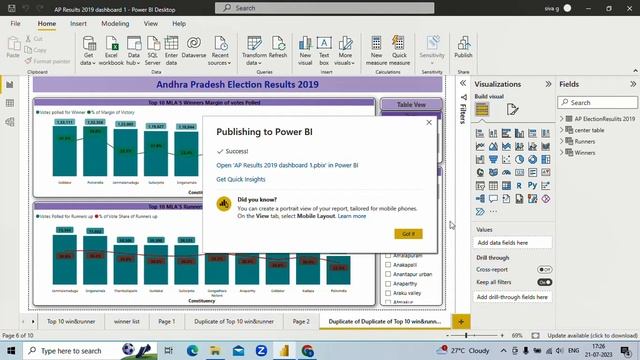
Task: Select the map globe visual
Action: [x=480, y=172]
